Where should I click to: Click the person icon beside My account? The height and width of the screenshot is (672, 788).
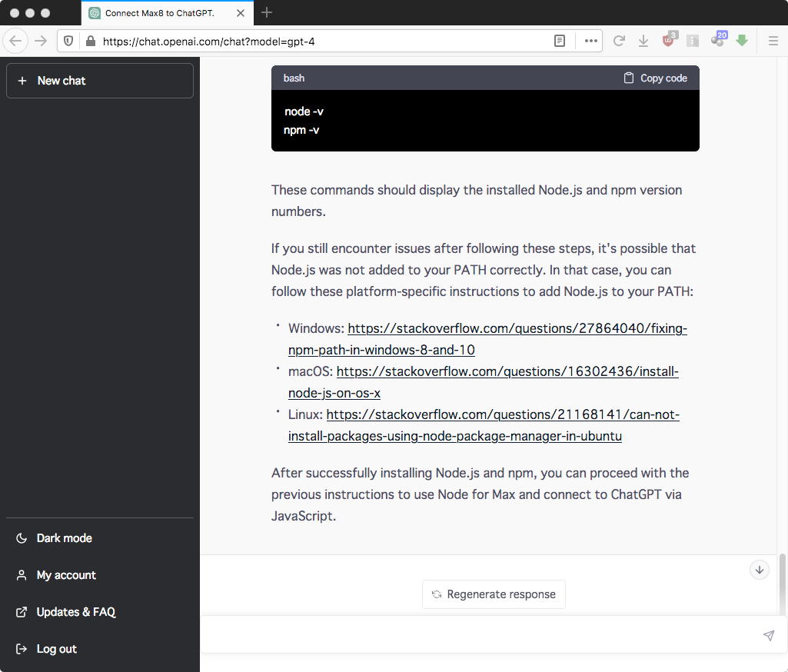pos(21,575)
